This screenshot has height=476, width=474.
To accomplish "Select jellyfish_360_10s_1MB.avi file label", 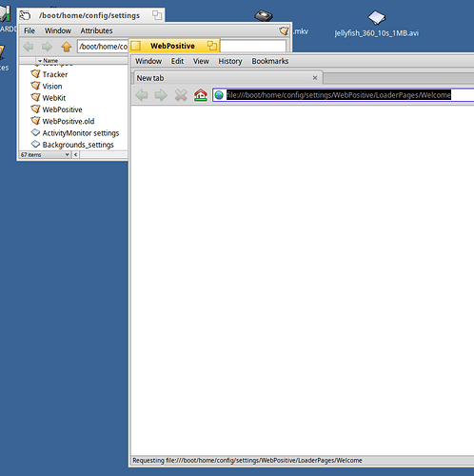I will [376, 33].
